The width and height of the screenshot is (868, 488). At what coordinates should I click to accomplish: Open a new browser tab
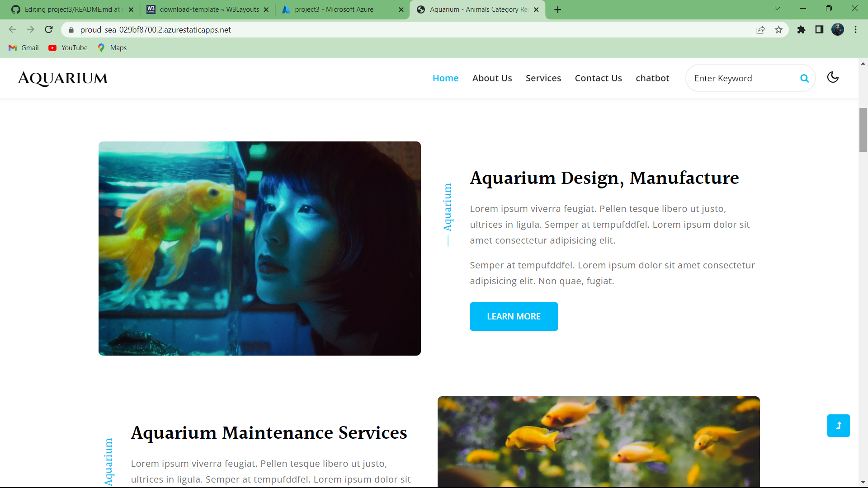click(x=557, y=9)
